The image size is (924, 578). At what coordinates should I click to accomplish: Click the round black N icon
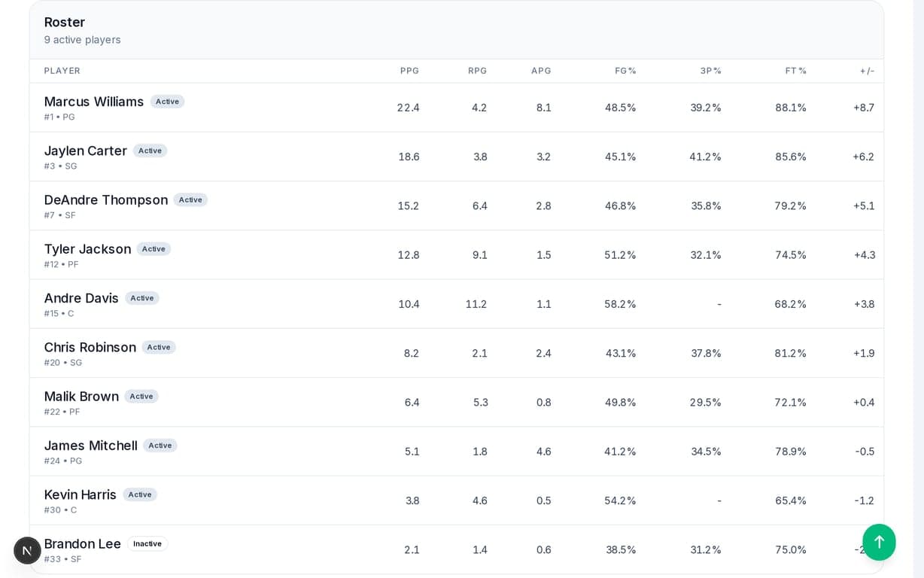pyautogui.click(x=27, y=550)
